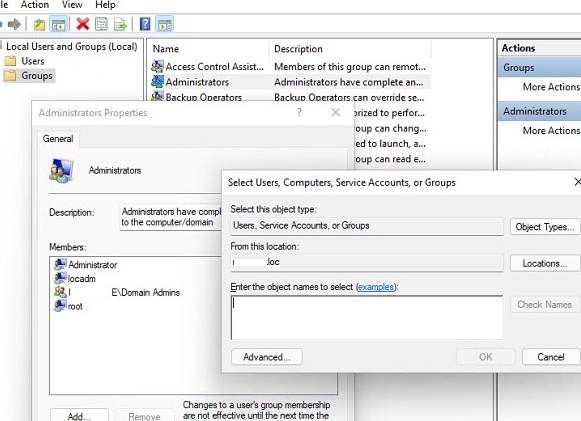
Task: Open the examples link
Action: [x=376, y=287]
